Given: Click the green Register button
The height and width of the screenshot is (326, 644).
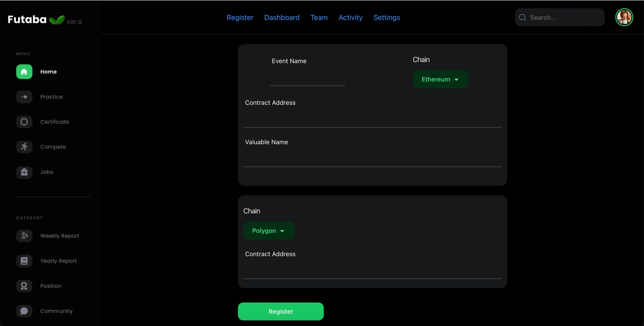Looking at the screenshot, I should tap(281, 311).
